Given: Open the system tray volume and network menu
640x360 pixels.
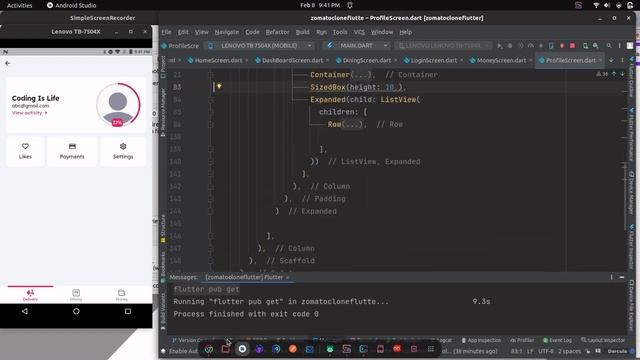Looking at the screenshot, I should 612,5.
